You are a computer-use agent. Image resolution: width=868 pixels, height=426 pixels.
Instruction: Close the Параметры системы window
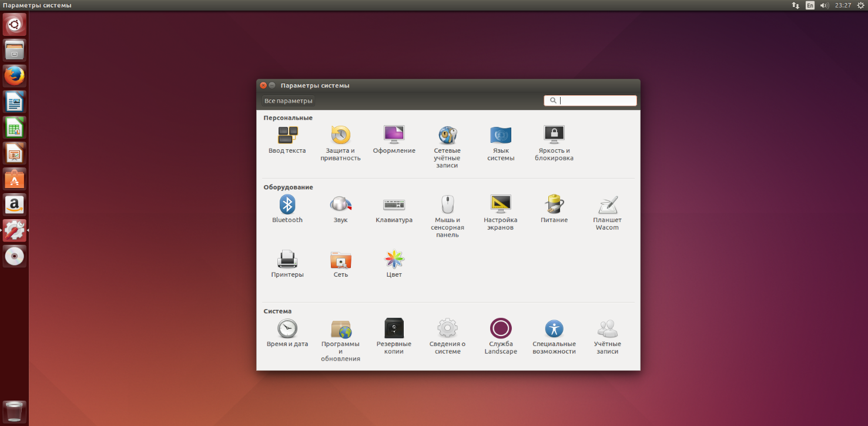click(x=263, y=86)
